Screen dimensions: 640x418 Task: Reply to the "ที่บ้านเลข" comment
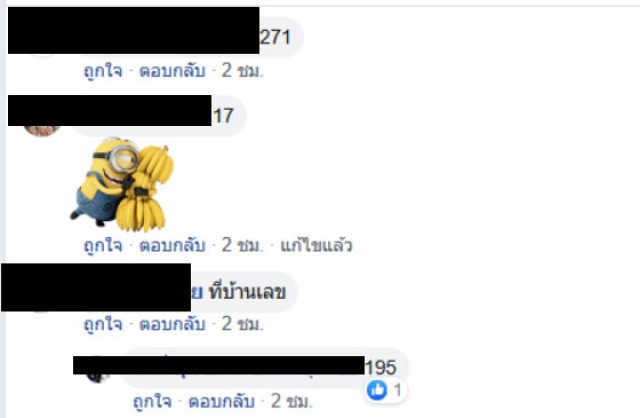coord(172,324)
